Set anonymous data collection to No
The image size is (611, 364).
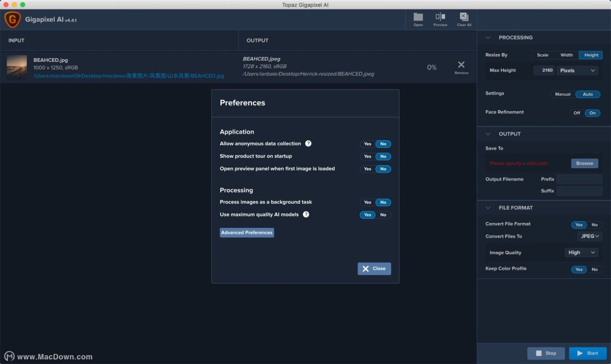click(383, 144)
